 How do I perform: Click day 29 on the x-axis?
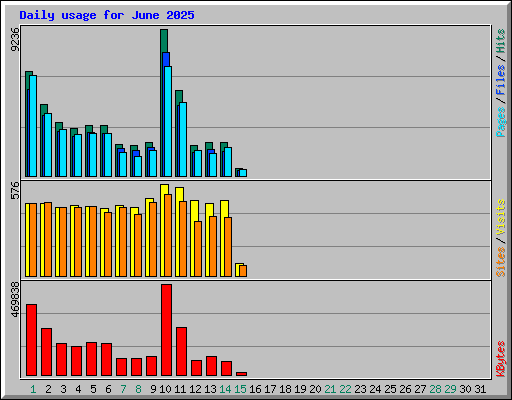point(450,389)
